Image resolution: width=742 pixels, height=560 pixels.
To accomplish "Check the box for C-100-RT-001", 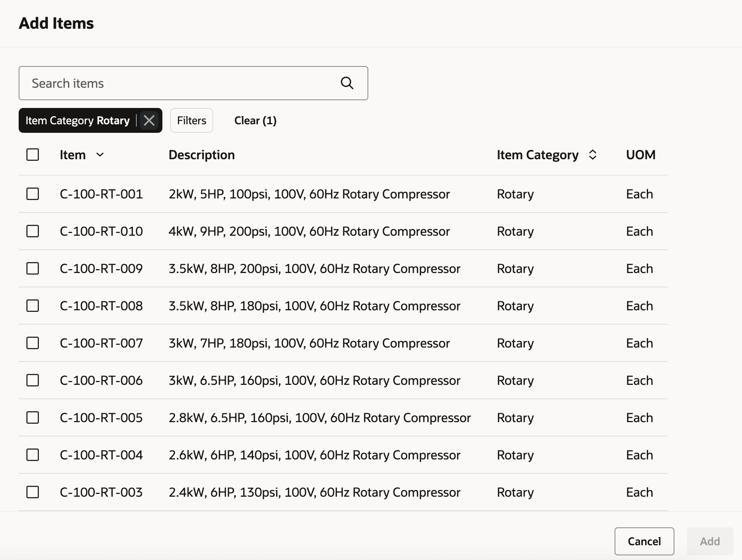I will 33,194.
